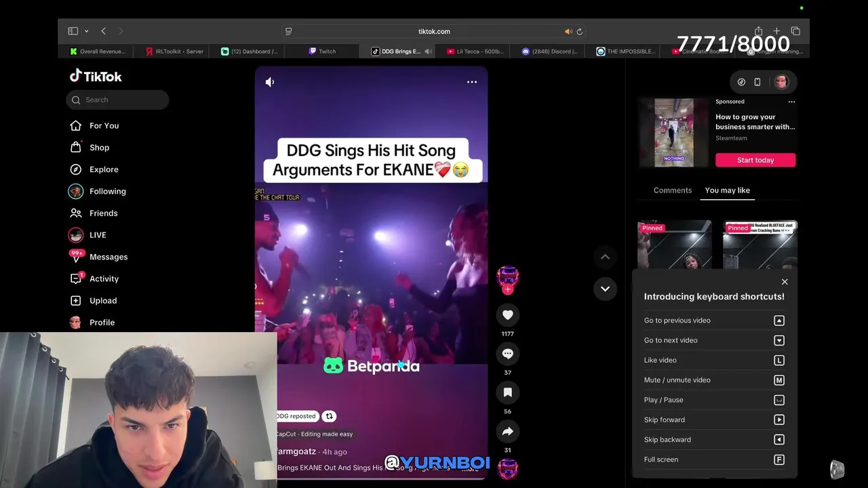Go to next video down arrow

coord(605,289)
